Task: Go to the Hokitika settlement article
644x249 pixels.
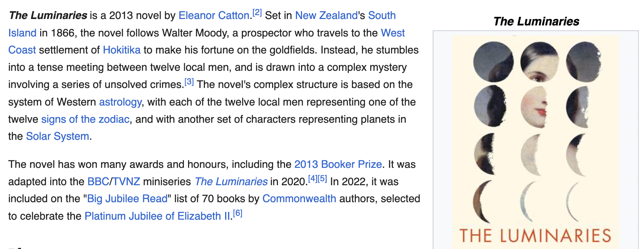Action: [x=121, y=50]
